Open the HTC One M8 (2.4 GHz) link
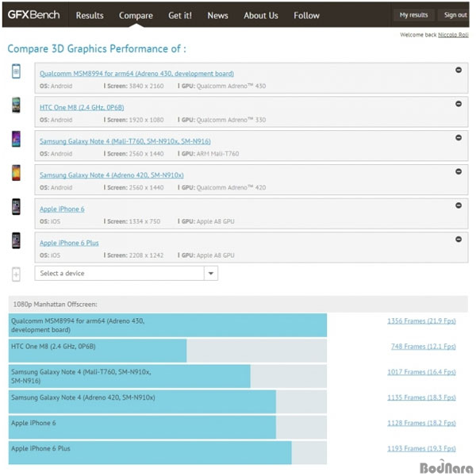476x476 pixels. point(82,107)
